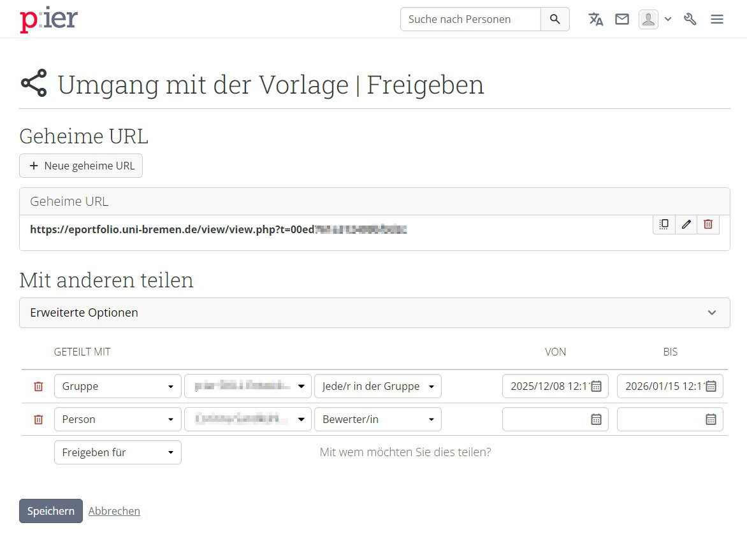Copy the secret URL using the copy icon
This screenshot has width=747, height=560.
664,224
